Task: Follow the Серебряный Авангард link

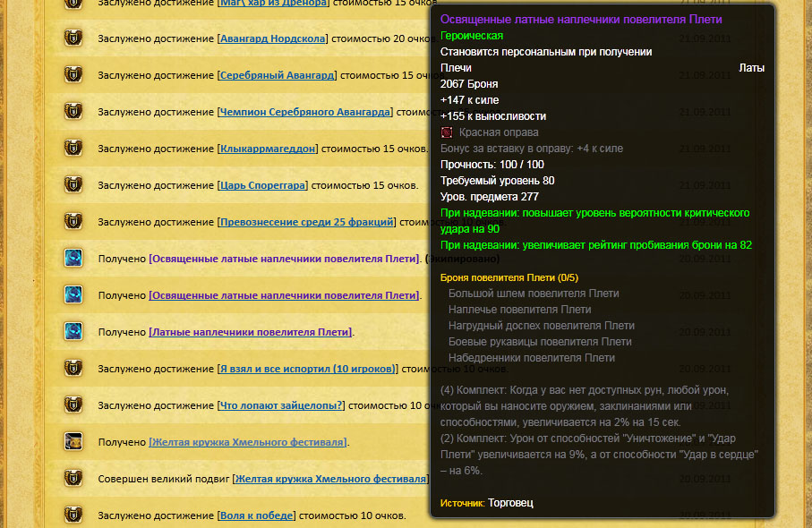Action: (277, 75)
